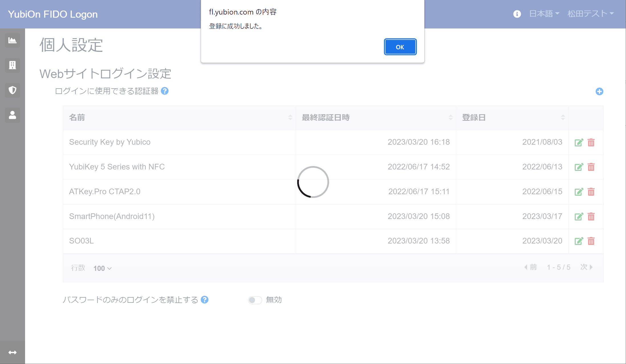
Task: Select the YubiKey 5 Series with NFC name
Action: [117, 167]
